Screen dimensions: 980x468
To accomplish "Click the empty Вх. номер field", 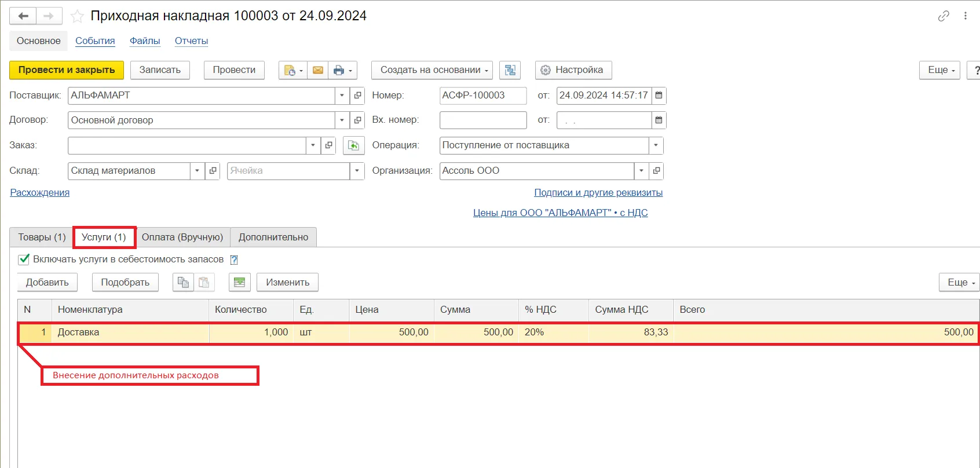I will 483,120.
